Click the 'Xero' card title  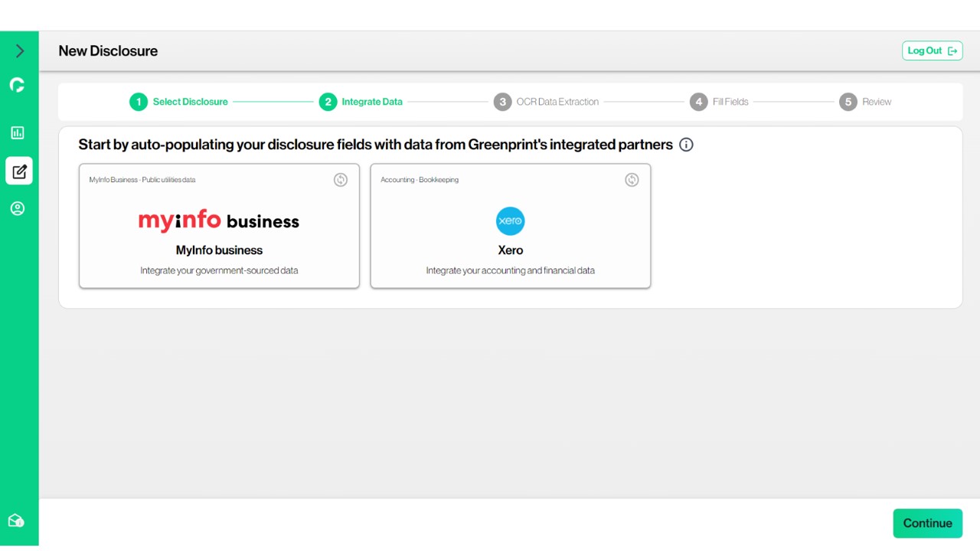511,250
